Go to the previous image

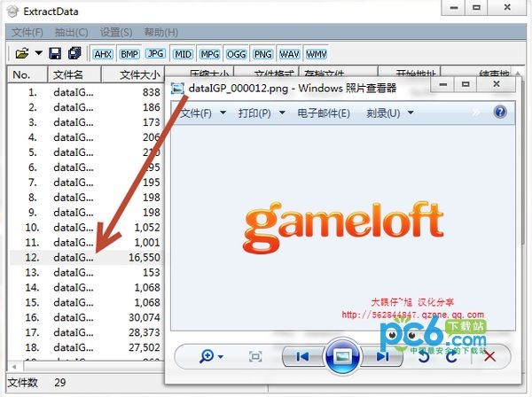(x=302, y=356)
